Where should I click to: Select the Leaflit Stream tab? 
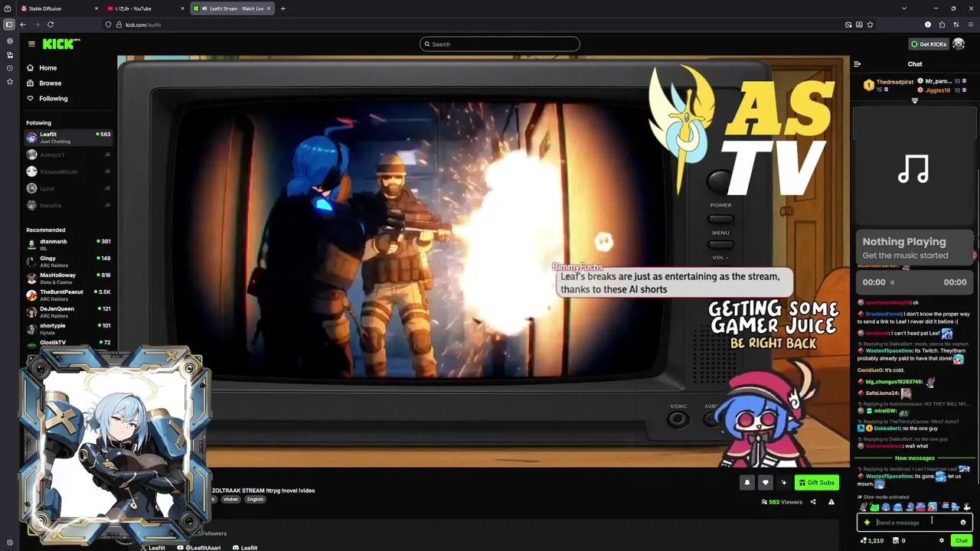coord(232,8)
